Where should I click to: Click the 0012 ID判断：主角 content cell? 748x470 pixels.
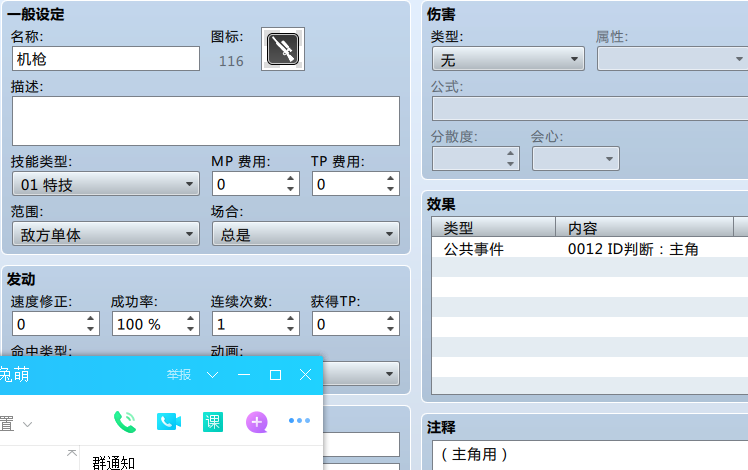coord(633,249)
